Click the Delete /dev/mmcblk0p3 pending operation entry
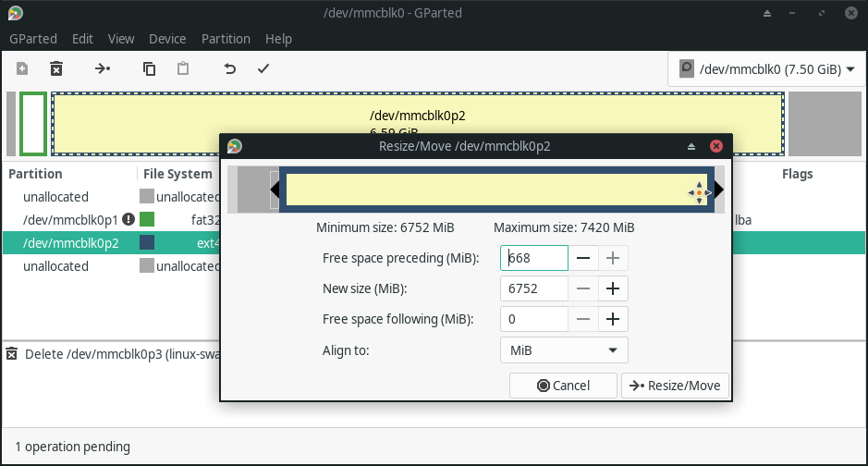The width and height of the screenshot is (868, 466). 122,354
